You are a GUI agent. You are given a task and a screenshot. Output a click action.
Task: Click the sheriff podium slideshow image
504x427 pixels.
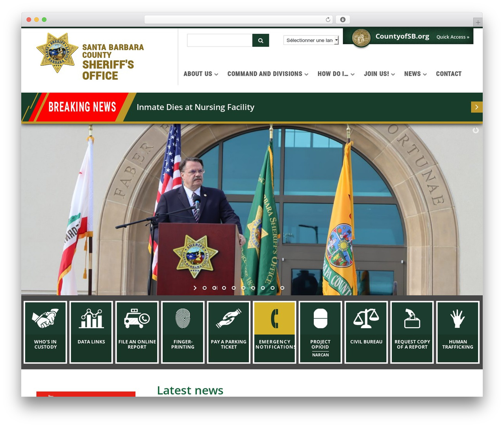coord(252,210)
